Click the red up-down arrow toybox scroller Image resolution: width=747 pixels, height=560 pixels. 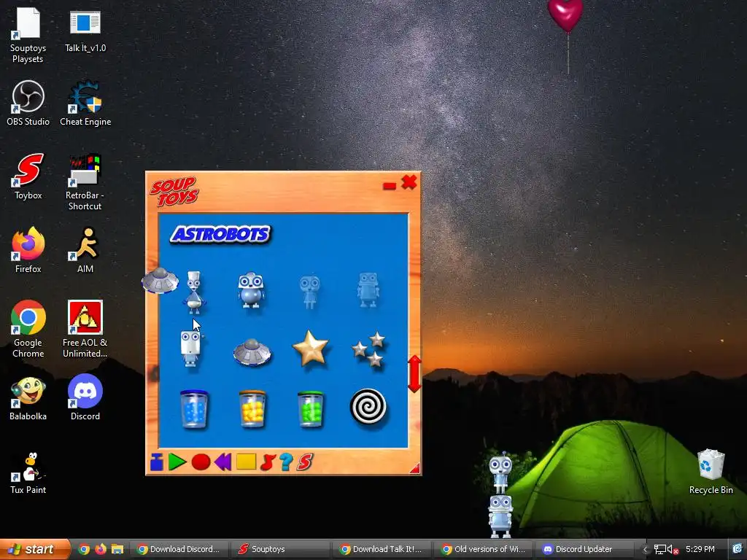pos(414,374)
